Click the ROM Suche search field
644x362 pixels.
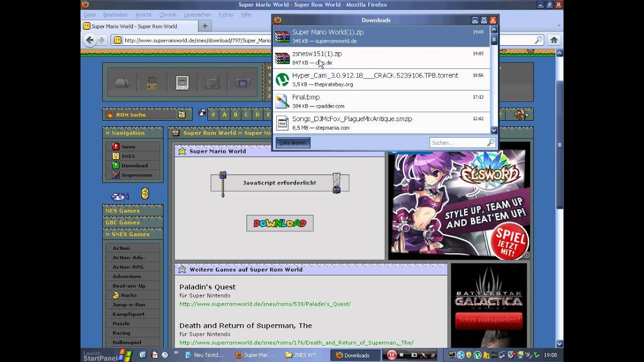point(145,115)
